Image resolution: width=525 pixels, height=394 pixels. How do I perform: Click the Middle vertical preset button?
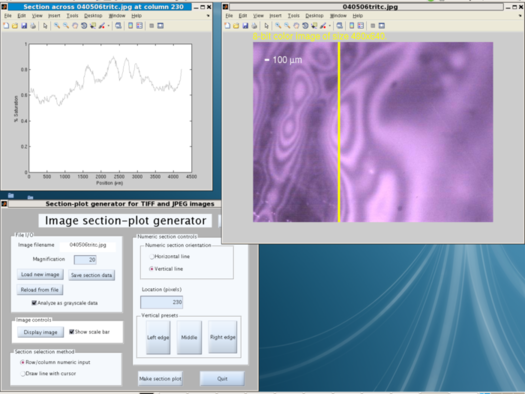[189, 337]
